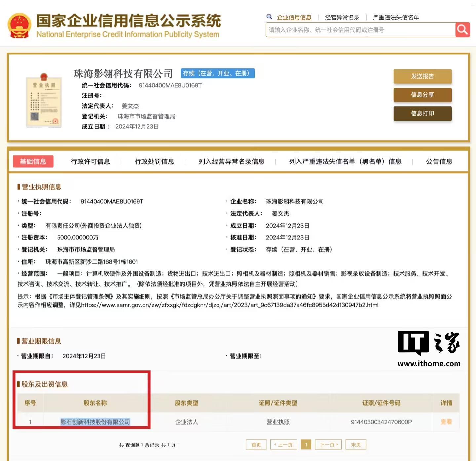Click the 核准日期 value 2024年12月23日

pos(288,237)
